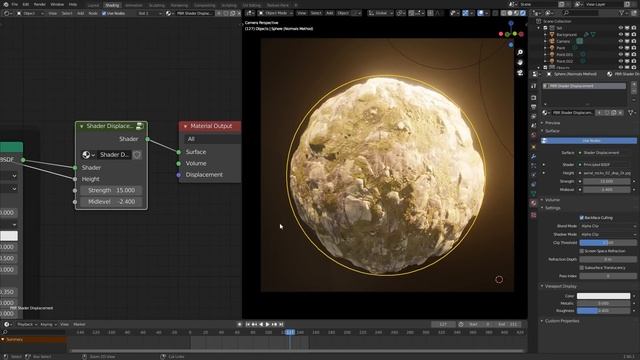This screenshot has width=640, height=360.
Task: Toggle Subsurface Translucency checkbox
Action: (x=582, y=267)
